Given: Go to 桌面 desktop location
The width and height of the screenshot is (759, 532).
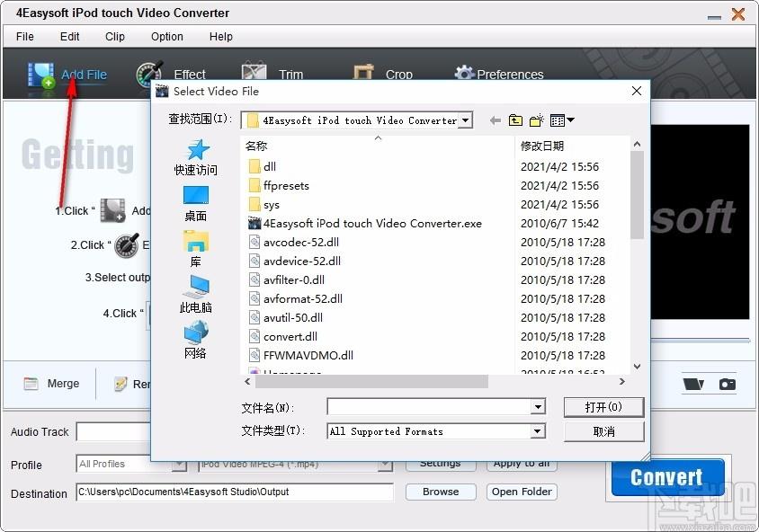Looking at the screenshot, I should click(x=195, y=204).
